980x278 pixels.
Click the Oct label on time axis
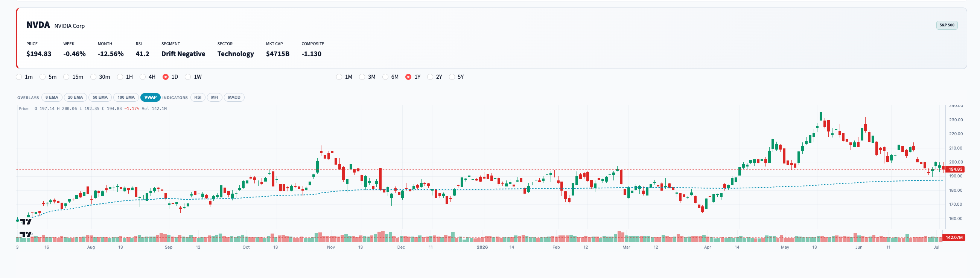pos(246,247)
